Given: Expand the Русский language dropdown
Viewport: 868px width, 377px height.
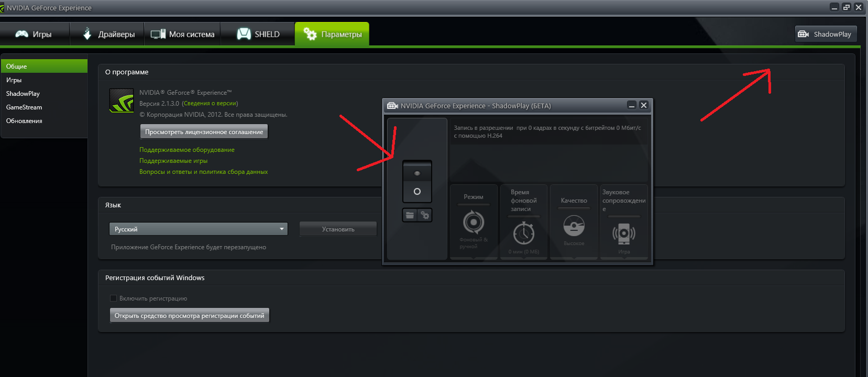Looking at the screenshot, I should tap(199, 229).
